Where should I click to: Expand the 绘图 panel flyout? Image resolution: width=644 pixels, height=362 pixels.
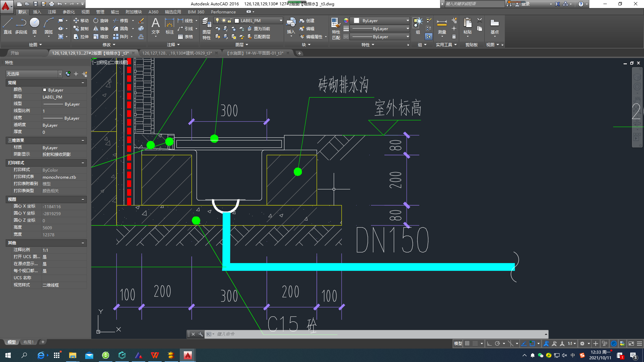(35, 45)
